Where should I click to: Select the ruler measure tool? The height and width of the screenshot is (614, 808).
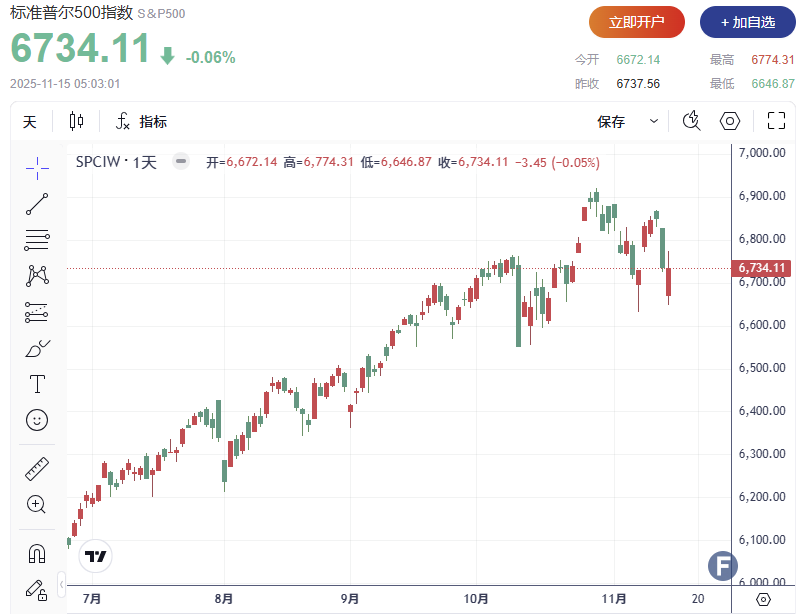click(x=37, y=468)
